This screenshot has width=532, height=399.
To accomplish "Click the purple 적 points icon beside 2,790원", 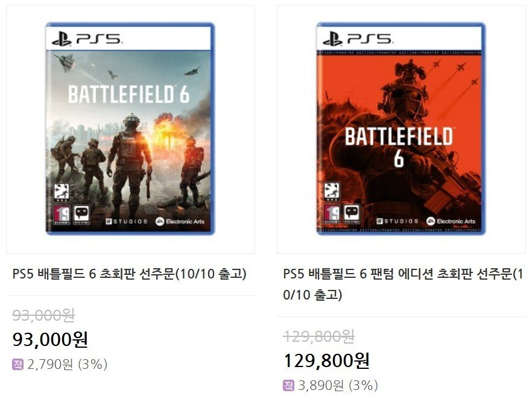I will (17, 364).
